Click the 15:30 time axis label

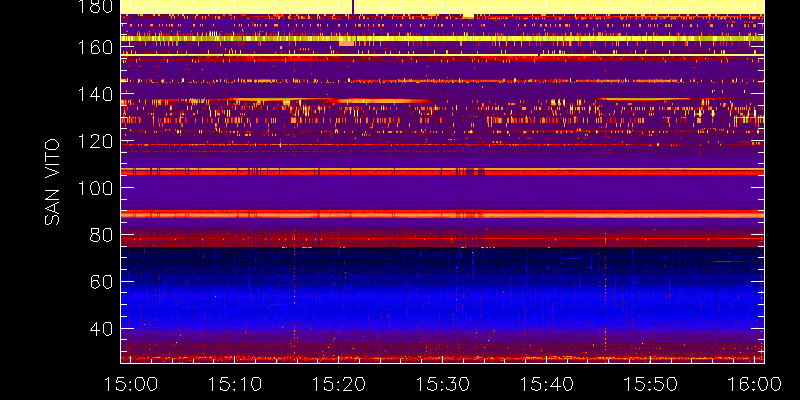click(442, 384)
